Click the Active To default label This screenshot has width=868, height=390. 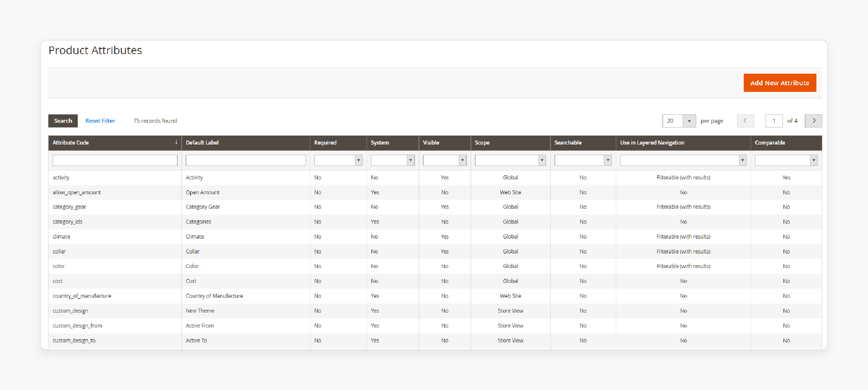[x=196, y=341]
